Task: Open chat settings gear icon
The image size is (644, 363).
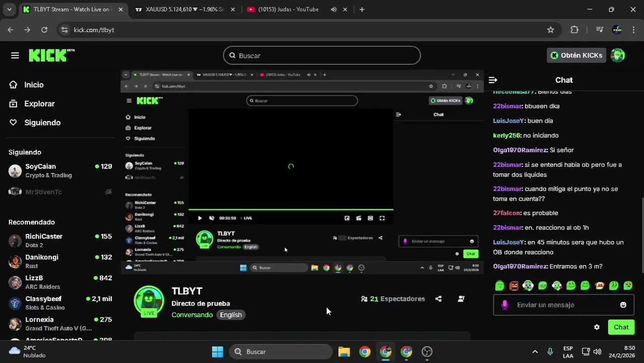Action: click(597, 327)
